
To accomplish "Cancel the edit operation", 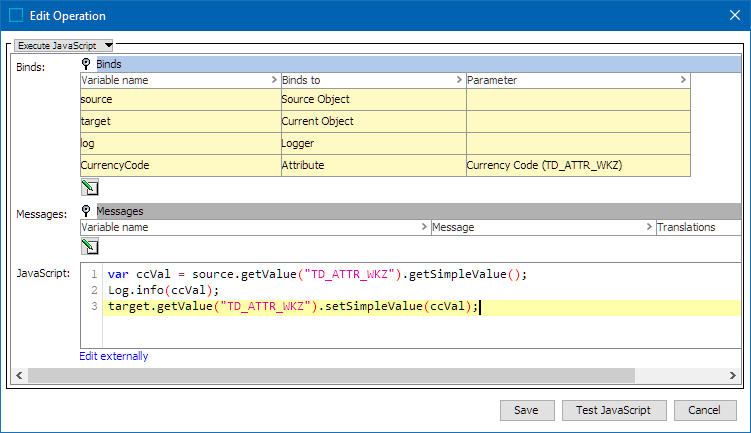I will [705, 410].
